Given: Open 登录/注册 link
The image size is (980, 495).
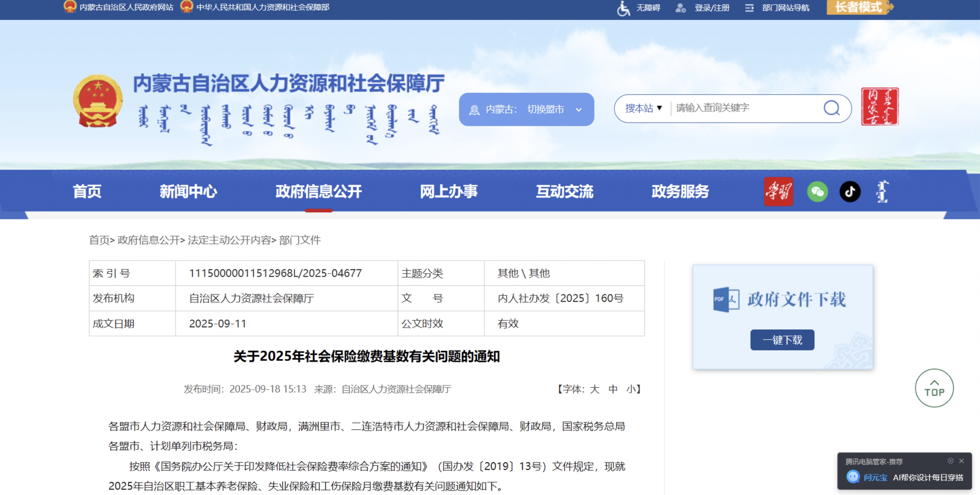Looking at the screenshot, I should pyautogui.click(x=711, y=8).
